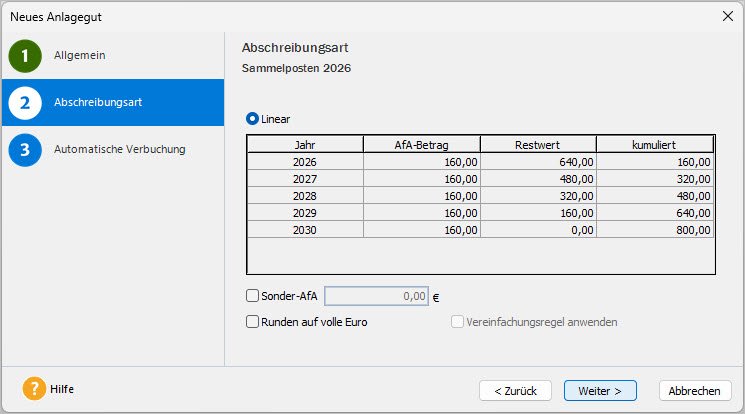The image size is (745, 414).
Task: Click the step 2 number circle icon
Action: pos(25,103)
